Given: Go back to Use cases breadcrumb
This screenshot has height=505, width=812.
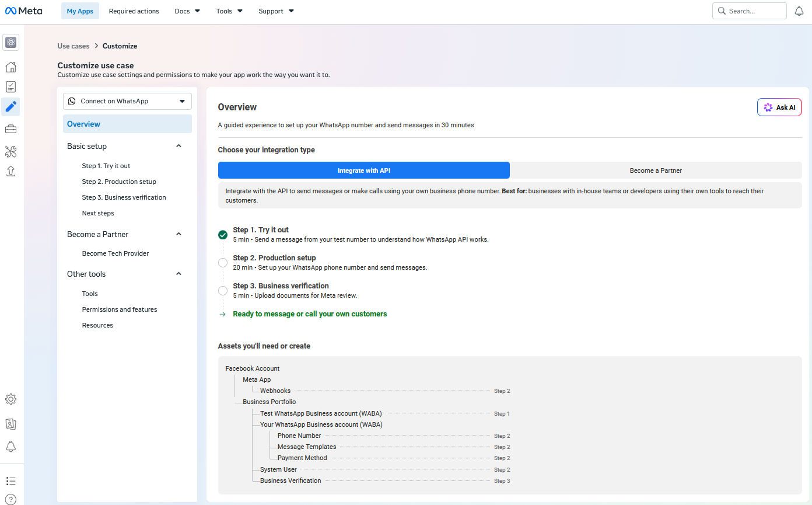Looking at the screenshot, I should coord(73,46).
